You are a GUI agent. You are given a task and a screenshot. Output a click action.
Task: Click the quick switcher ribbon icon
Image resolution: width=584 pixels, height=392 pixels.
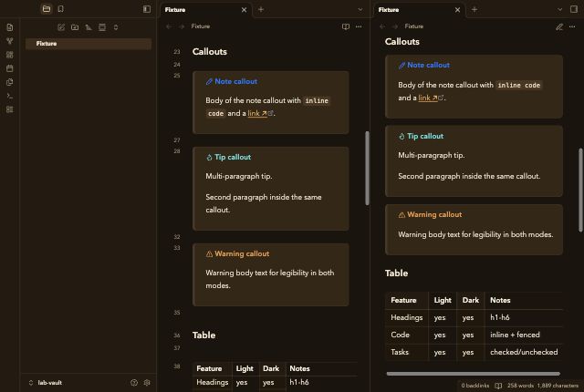pos(10,27)
